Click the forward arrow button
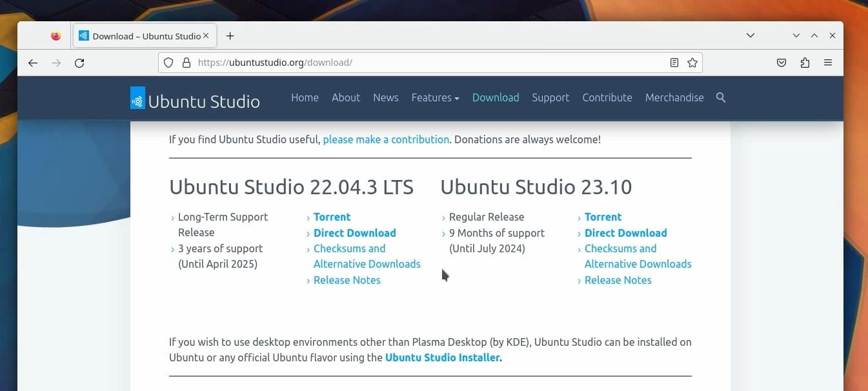This screenshot has height=391, width=868. tap(56, 63)
